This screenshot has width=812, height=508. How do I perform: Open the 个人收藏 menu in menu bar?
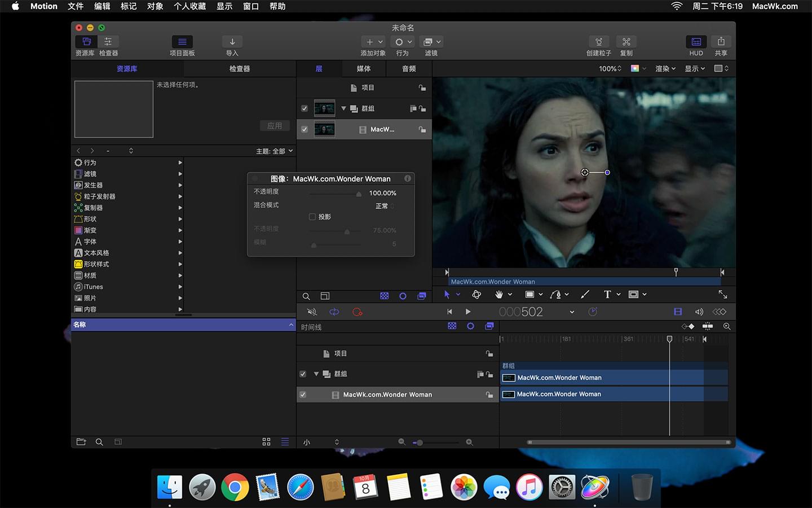tap(189, 6)
